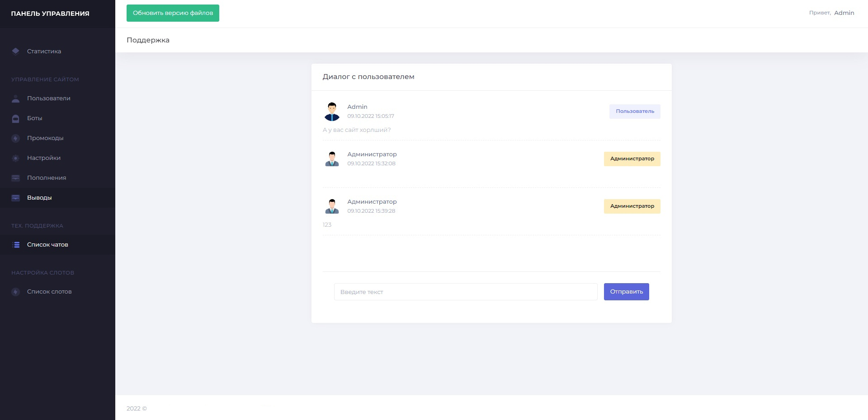
Task: Click the first Администратор role badge
Action: 632,159
